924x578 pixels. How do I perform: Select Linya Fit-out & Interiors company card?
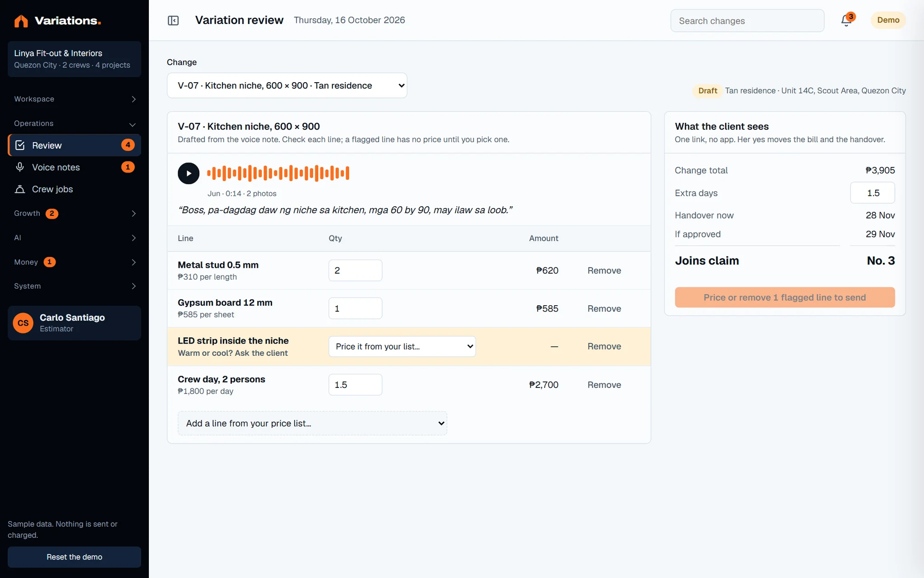(74, 59)
